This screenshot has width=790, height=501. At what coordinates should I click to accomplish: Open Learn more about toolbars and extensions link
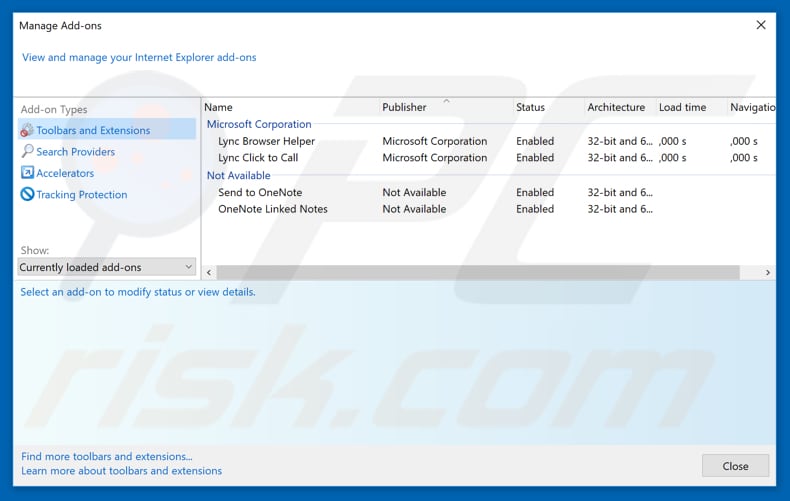pos(121,471)
